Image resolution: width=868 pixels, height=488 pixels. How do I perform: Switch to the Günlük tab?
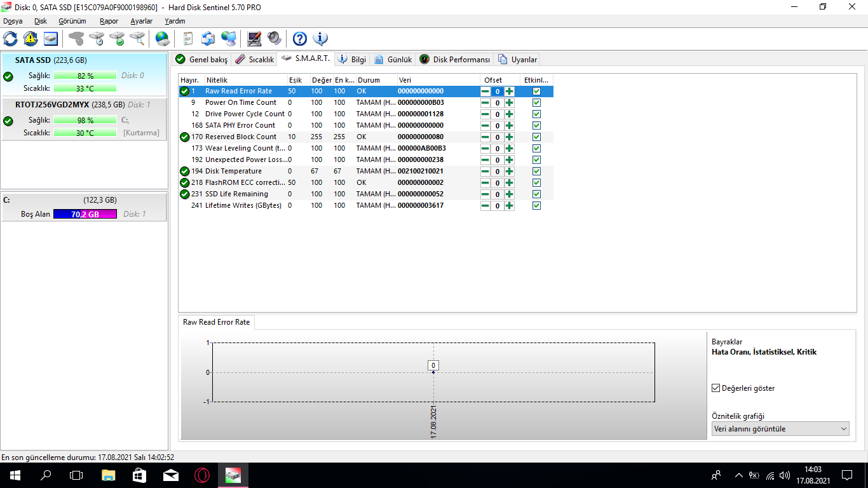pyautogui.click(x=393, y=60)
